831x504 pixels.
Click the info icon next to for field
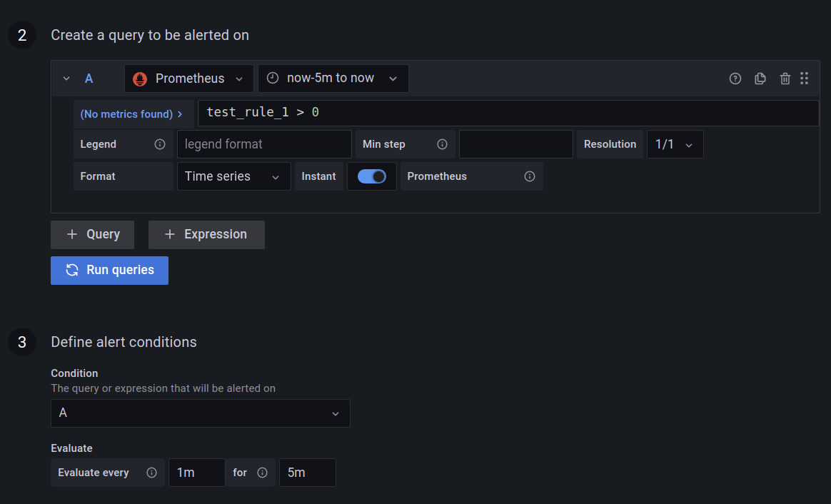(x=263, y=473)
